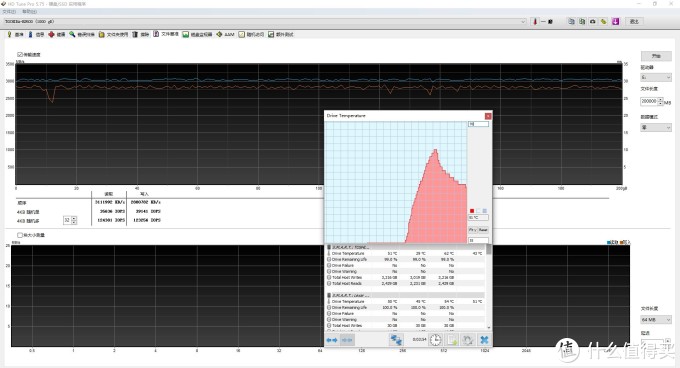Open the Info tab in HD Tune
Screen dimensions: 680x368
(36, 34)
